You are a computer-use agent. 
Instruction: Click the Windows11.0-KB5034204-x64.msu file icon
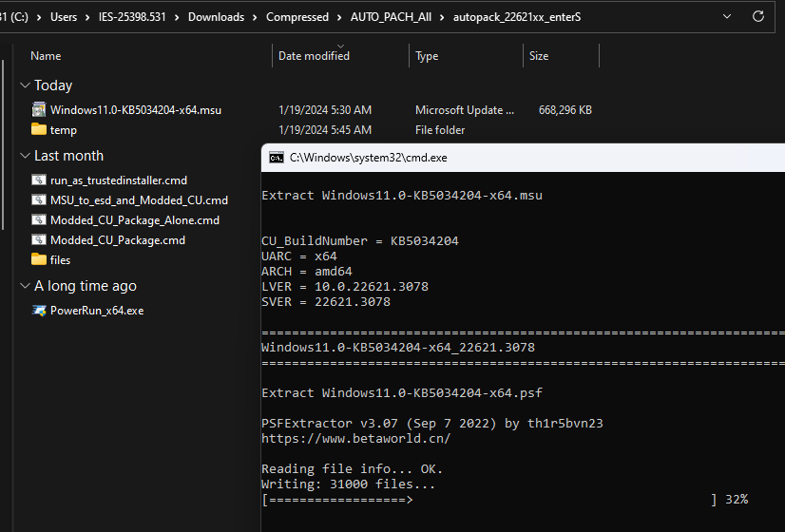pyautogui.click(x=39, y=109)
